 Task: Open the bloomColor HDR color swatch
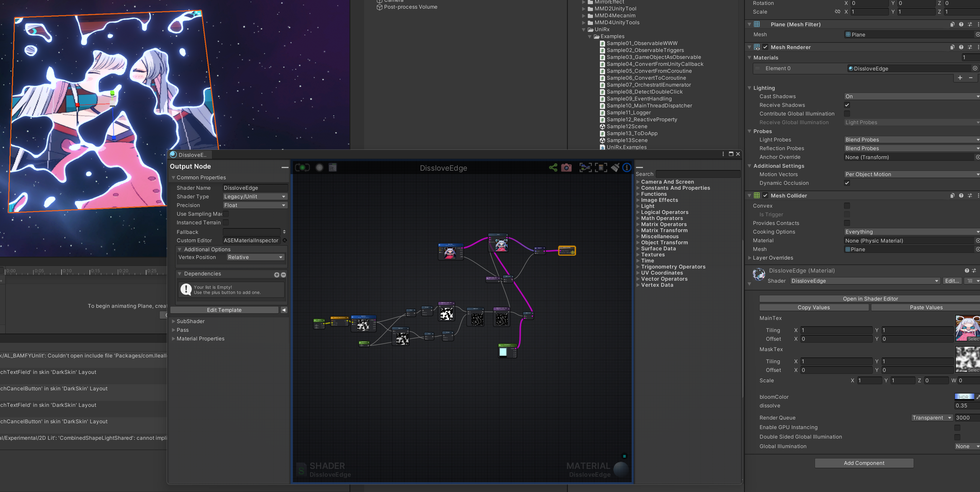tap(964, 397)
